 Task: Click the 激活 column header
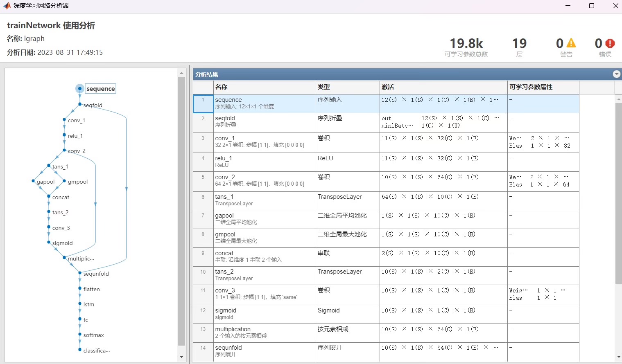click(x=388, y=87)
